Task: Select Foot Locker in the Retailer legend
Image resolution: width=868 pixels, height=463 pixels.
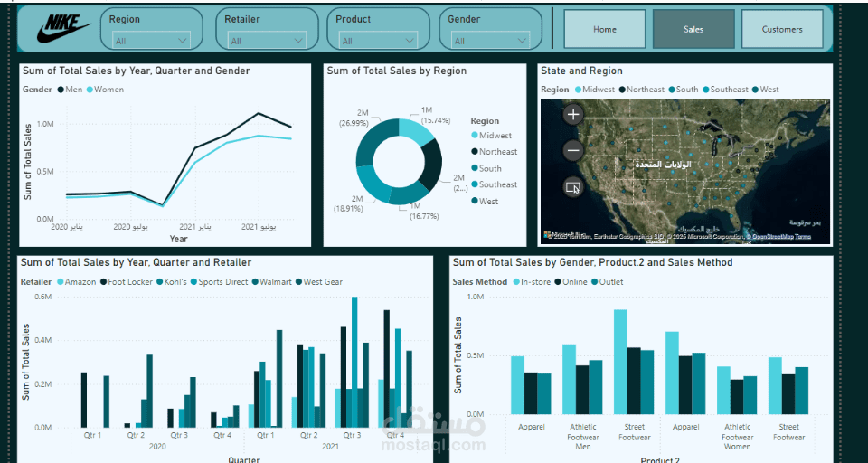Action: point(127,282)
